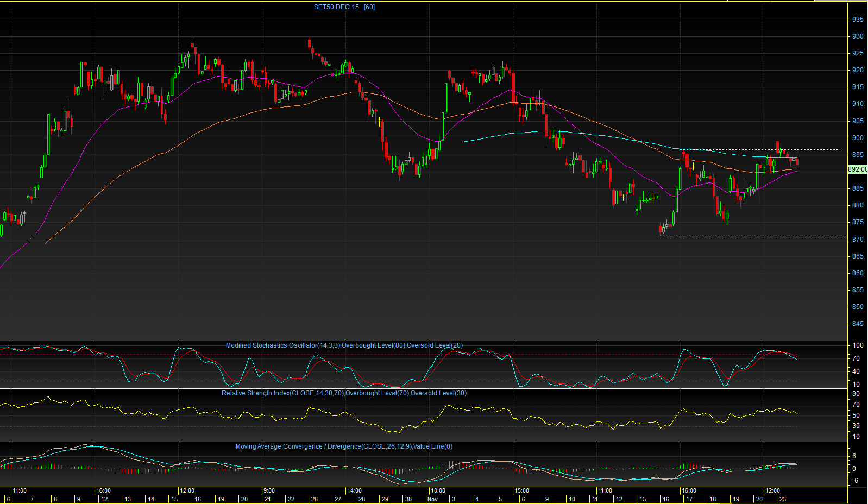The height and width of the screenshot is (504, 868).
Task: Click the 100 level on stochastics axis
Action: (x=858, y=345)
